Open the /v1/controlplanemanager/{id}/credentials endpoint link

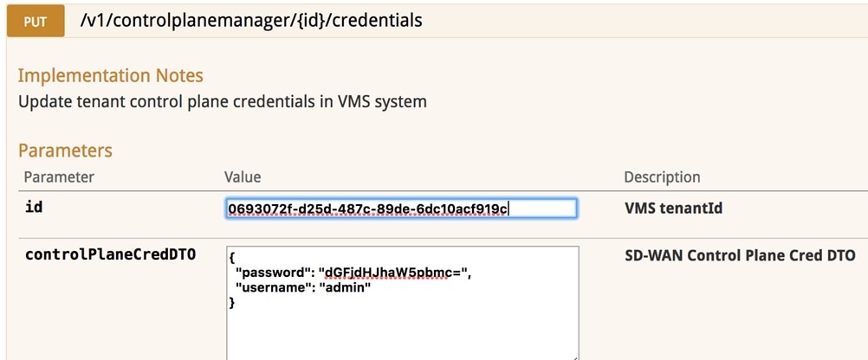[251, 21]
